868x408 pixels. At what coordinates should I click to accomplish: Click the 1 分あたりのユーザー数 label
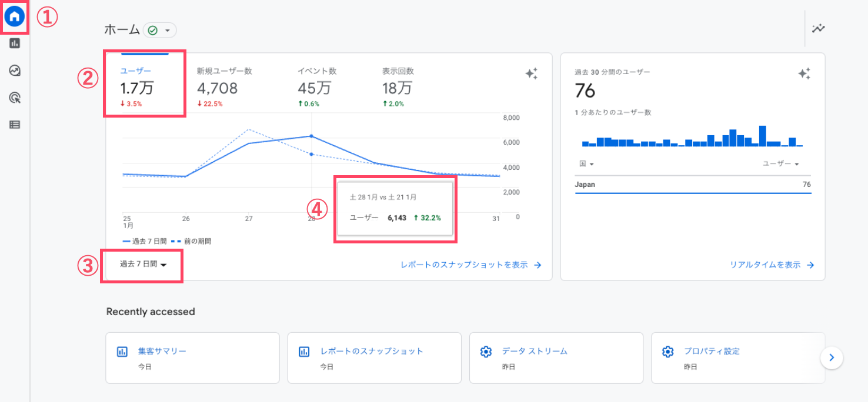point(613,112)
